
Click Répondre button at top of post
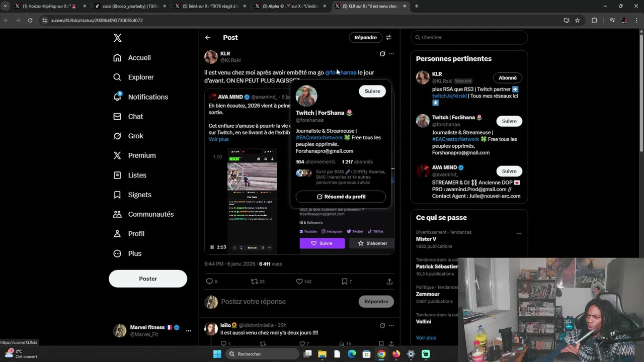click(365, 38)
